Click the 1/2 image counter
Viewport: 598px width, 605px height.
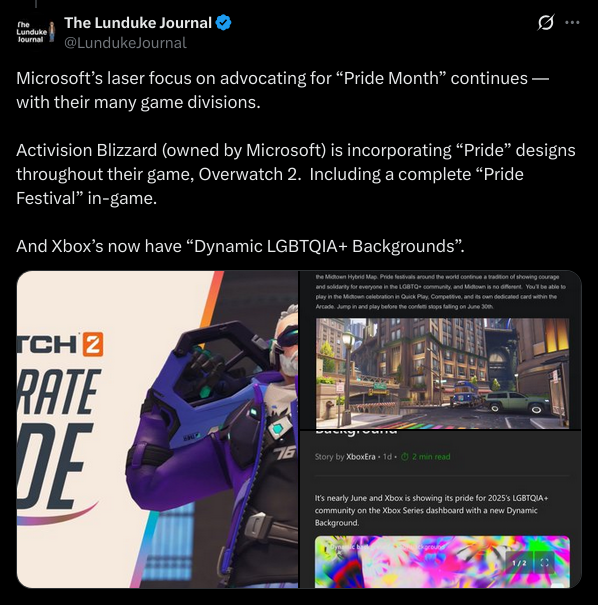point(519,563)
